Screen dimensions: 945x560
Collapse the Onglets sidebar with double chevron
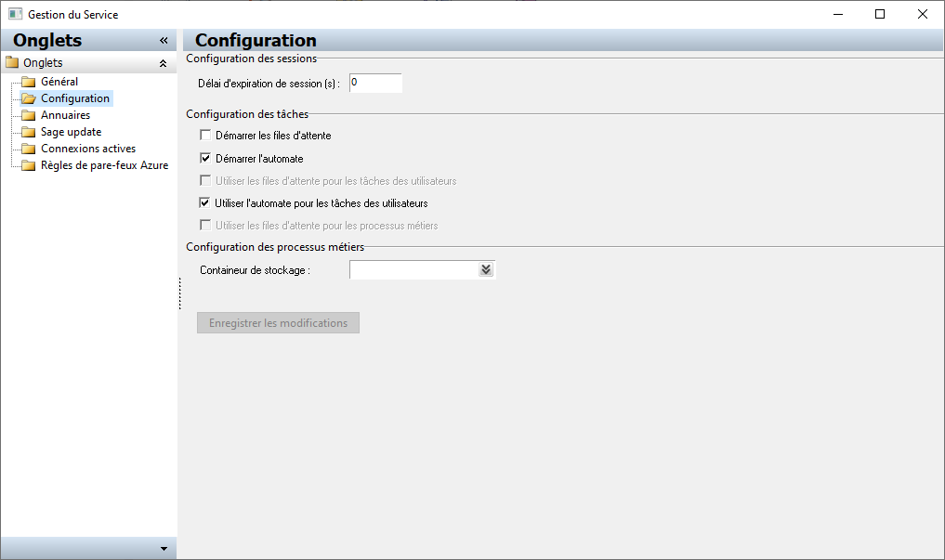(164, 40)
